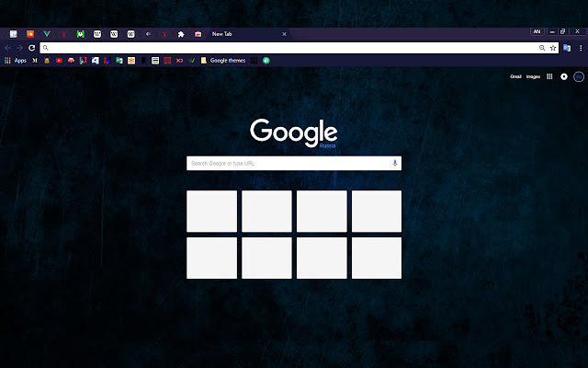Open the striped list bookmark icon
The width and height of the screenshot is (588, 368).
pyautogui.click(x=155, y=61)
